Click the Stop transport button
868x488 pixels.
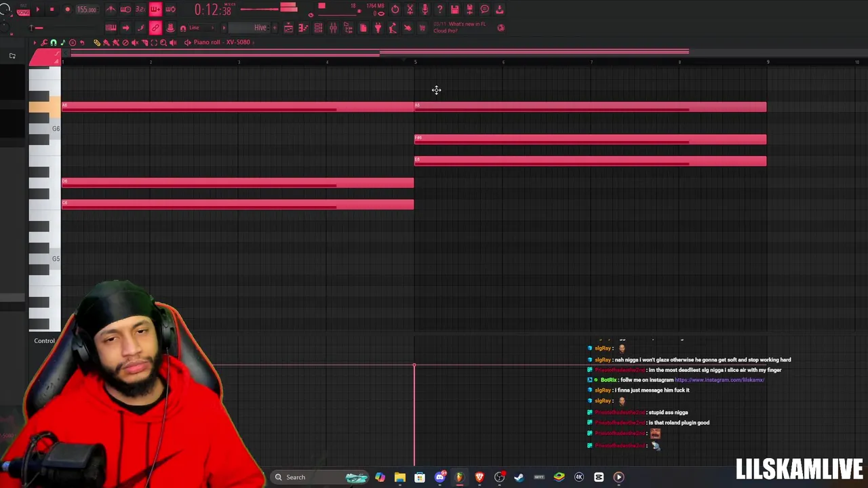[x=52, y=9]
